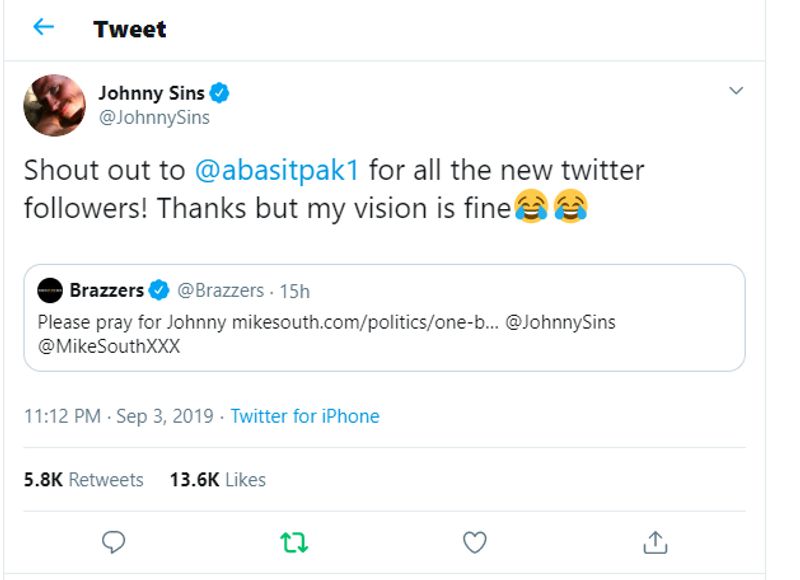Open the @JohnnySins handle under the name

153,118
